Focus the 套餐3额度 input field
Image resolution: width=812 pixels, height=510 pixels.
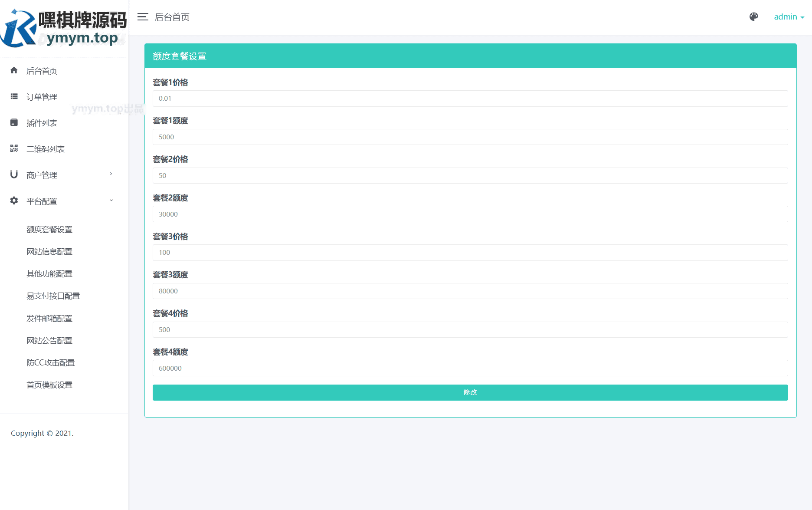click(470, 291)
